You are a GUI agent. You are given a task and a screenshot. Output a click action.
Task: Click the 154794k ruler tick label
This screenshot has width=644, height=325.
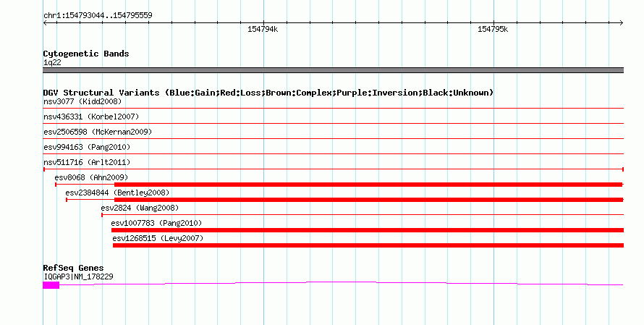click(x=263, y=29)
